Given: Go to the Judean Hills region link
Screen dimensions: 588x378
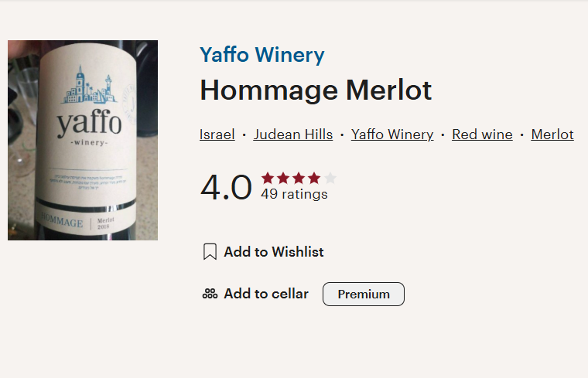Looking at the screenshot, I should [x=293, y=135].
